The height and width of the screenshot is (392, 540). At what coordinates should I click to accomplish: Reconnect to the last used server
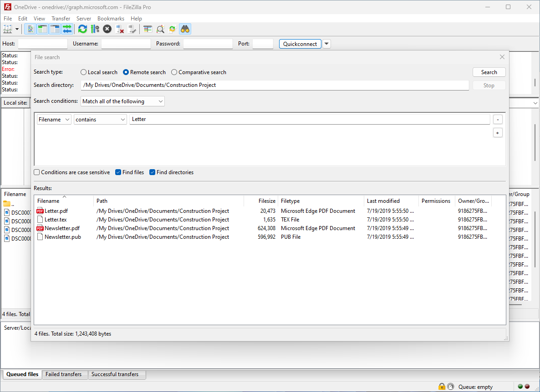[x=132, y=29]
